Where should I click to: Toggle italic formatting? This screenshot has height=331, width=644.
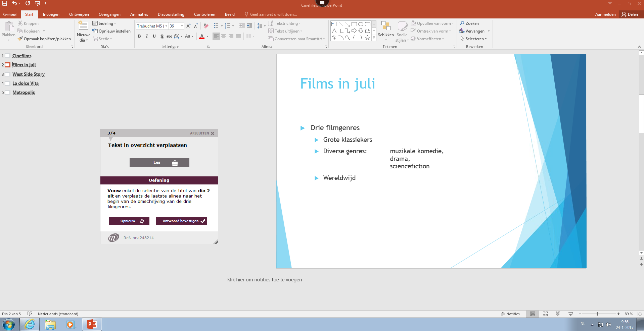point(147,36)
